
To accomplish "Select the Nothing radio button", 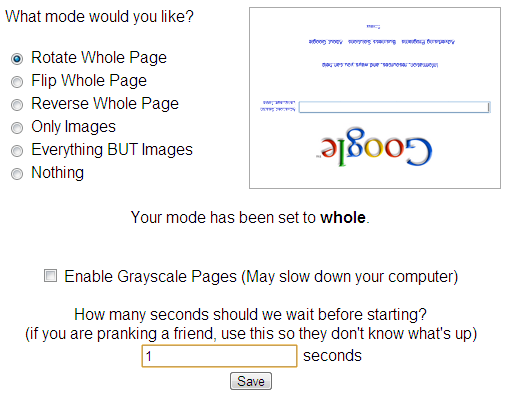I will [x=17, y=174].
